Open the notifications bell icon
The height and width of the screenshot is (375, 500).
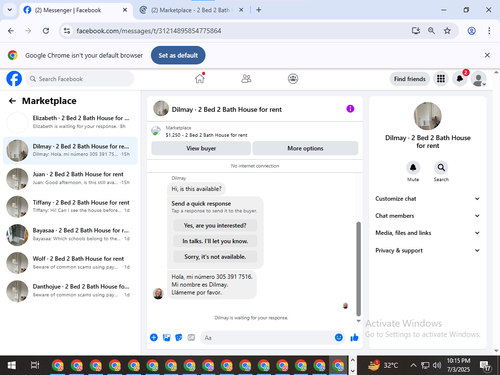[x=460, y=79]
